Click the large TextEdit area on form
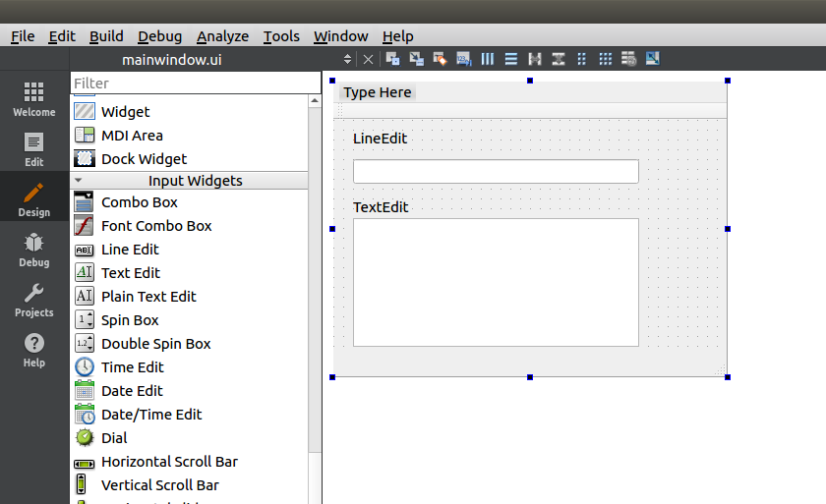 [496, 283]
